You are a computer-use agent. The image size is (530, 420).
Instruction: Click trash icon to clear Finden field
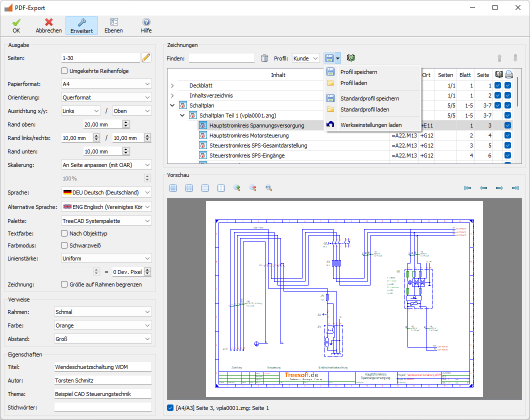pyautogui.click(x=264, y=58)
